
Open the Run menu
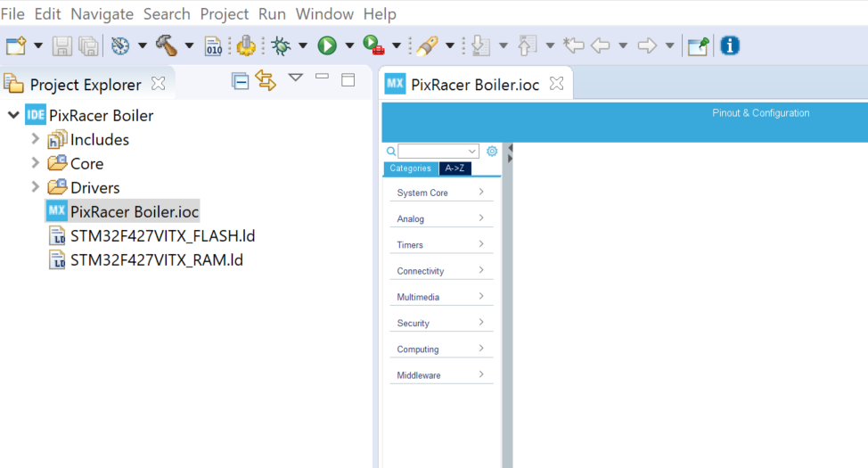[272, 14]
